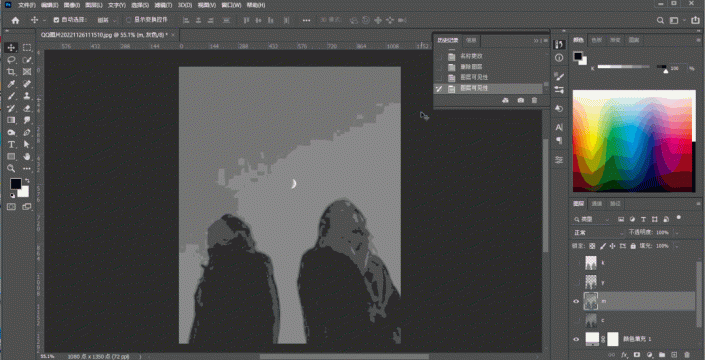Open the Layers panel flyout menu
This screenshot has width=705, height=360.
pyautogui.click(x=697, y=204)
